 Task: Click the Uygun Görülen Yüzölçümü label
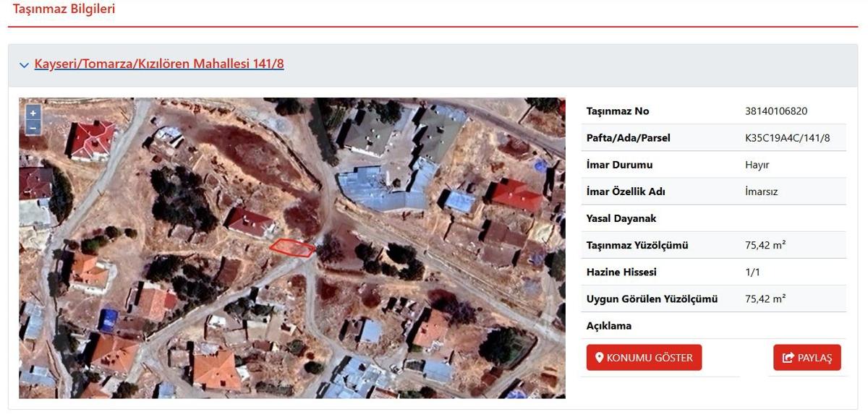(x=652, y=299)
